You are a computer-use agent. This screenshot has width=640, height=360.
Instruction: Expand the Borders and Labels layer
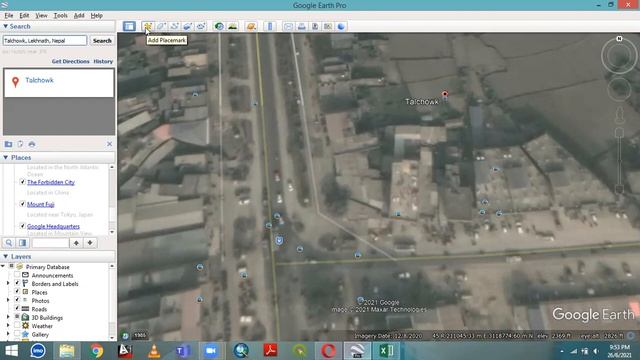[8, 283]
